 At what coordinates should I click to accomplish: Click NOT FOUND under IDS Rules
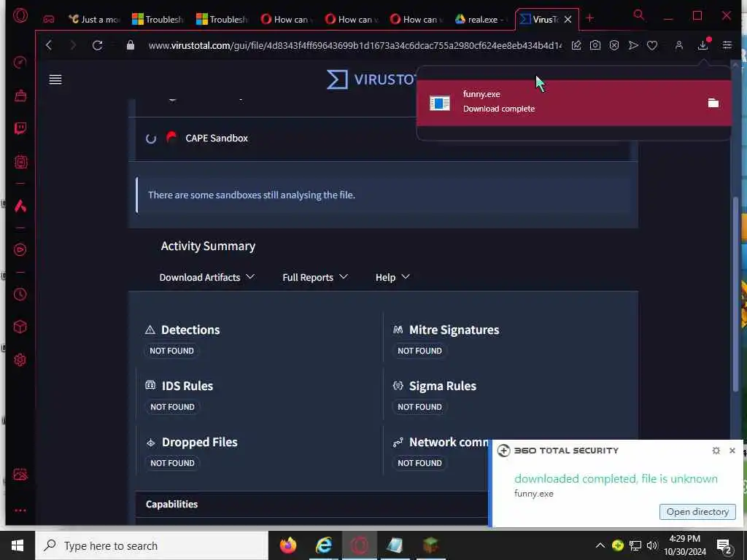coord(172,407)
